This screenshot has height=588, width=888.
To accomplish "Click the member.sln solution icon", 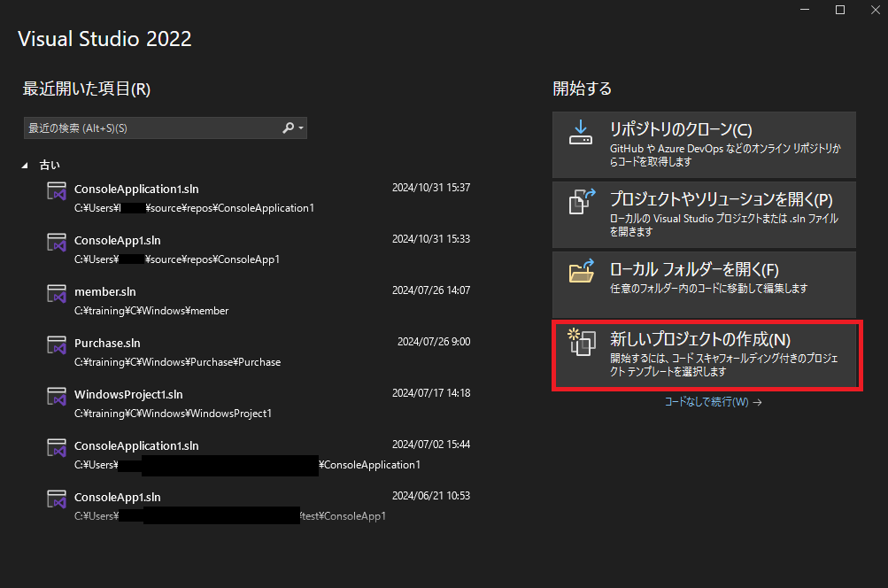I will tap(56, 294).
